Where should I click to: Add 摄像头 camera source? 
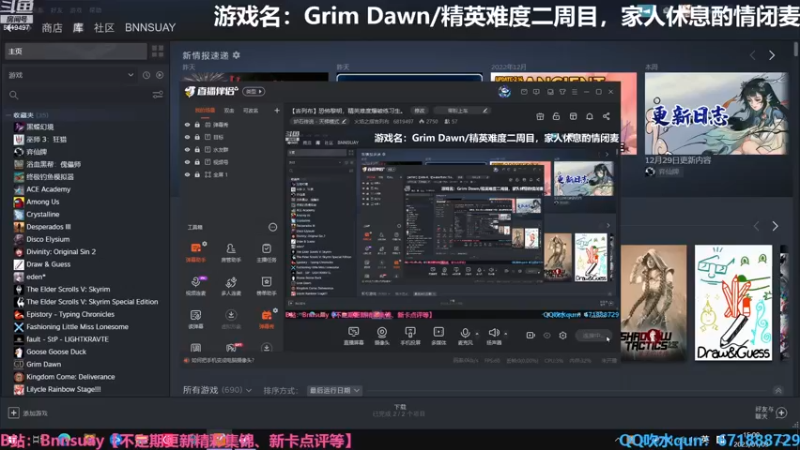coord(382,336)
